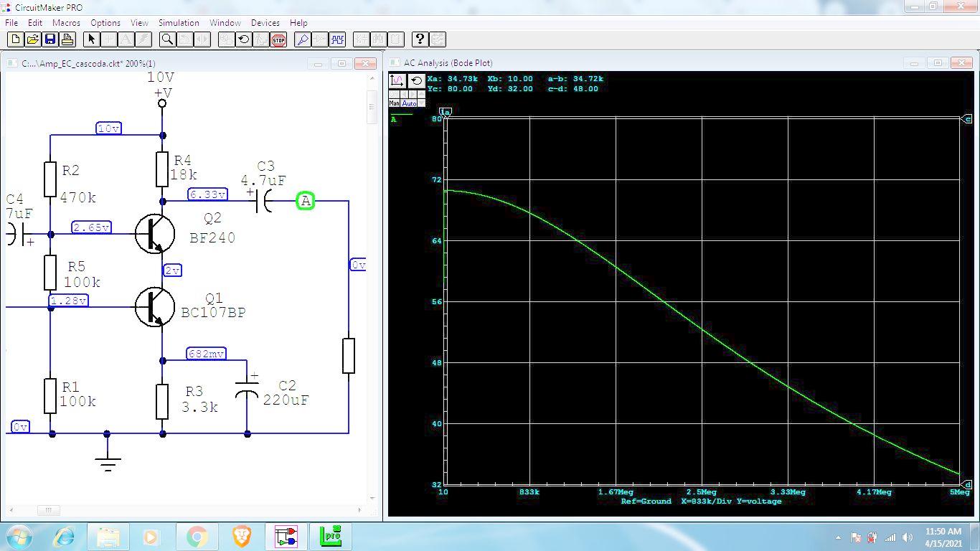Select the Probe tool

tap(302, 39)
